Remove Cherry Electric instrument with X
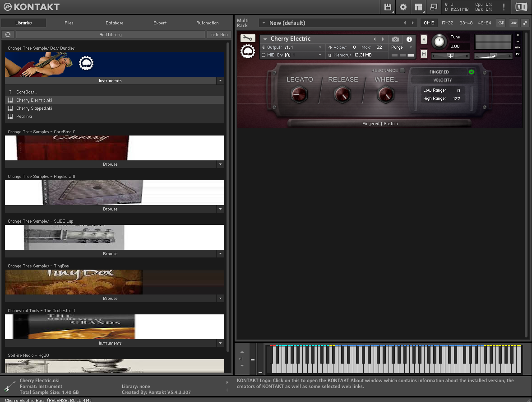Image resolution: width=532 pixels, height=402 pixels. [x=518, y=35]
